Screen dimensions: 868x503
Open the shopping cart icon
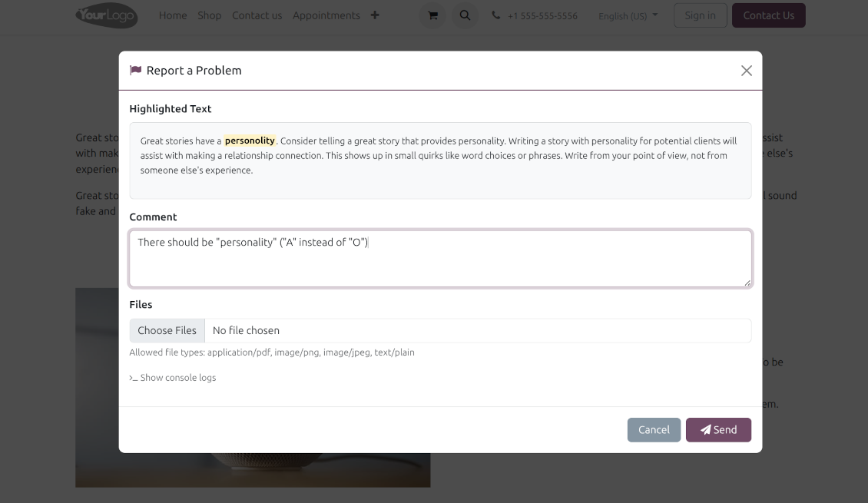432,15
